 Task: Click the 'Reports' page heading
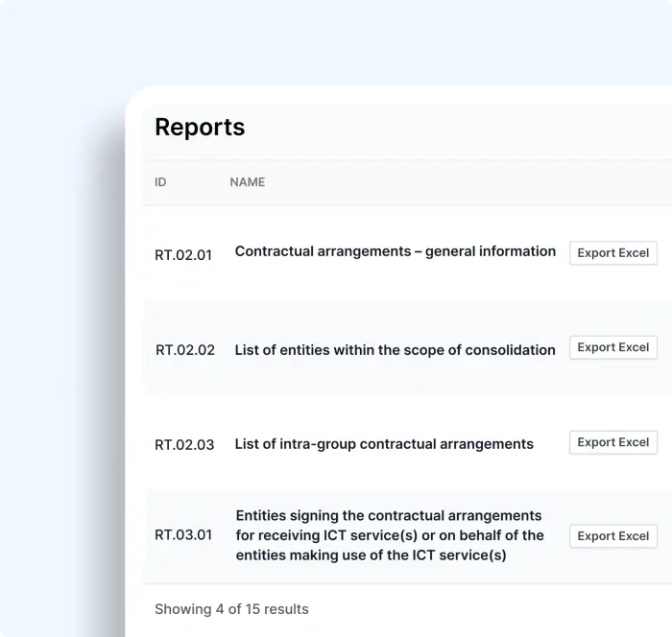(200, 128)
